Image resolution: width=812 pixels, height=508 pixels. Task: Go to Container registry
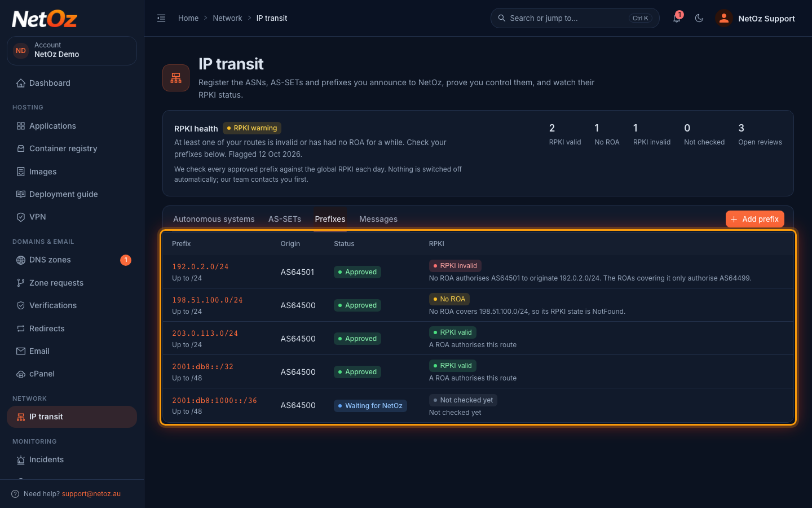pos(72,148)
